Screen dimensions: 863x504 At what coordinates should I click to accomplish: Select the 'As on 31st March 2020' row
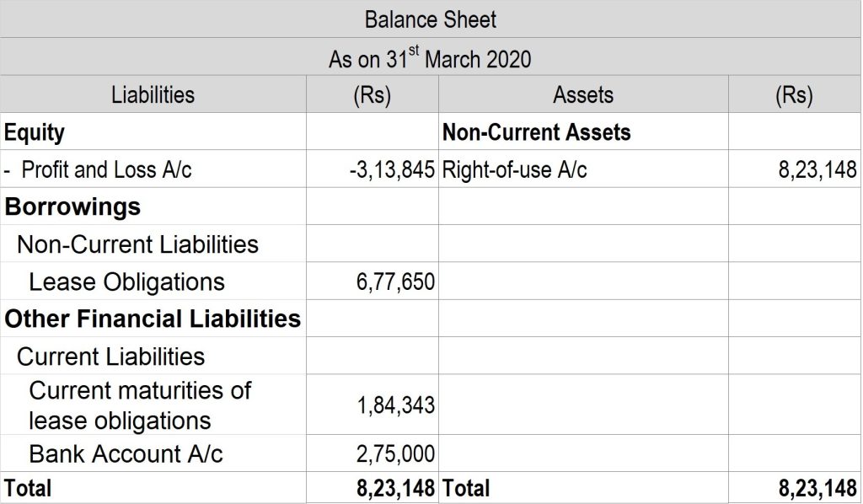point(431,57)
